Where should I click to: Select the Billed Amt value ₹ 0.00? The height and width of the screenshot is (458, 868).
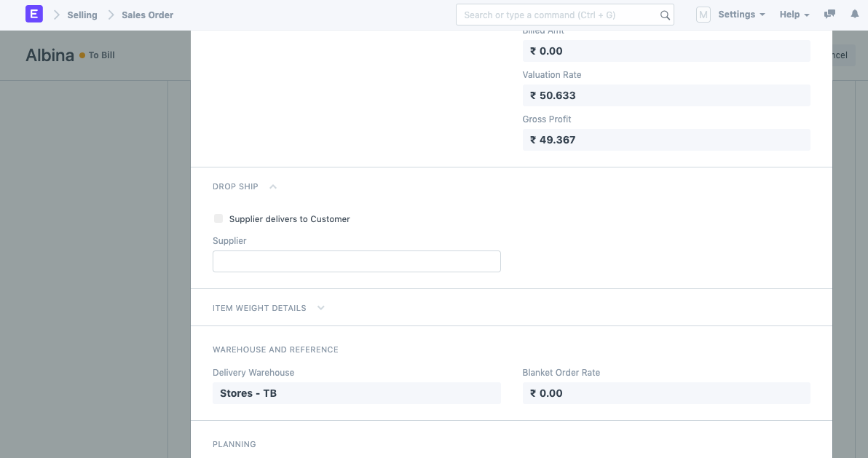pos(666,51)
